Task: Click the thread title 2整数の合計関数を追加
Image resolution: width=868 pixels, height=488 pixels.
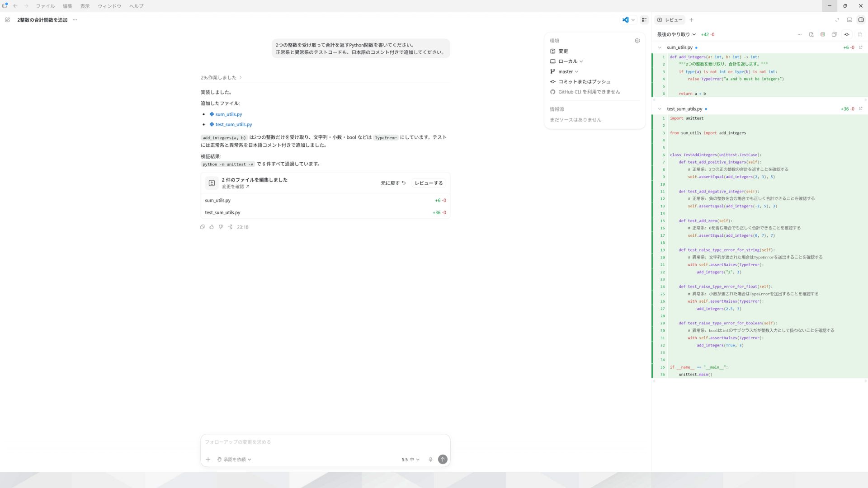Action: click(42, 20)
